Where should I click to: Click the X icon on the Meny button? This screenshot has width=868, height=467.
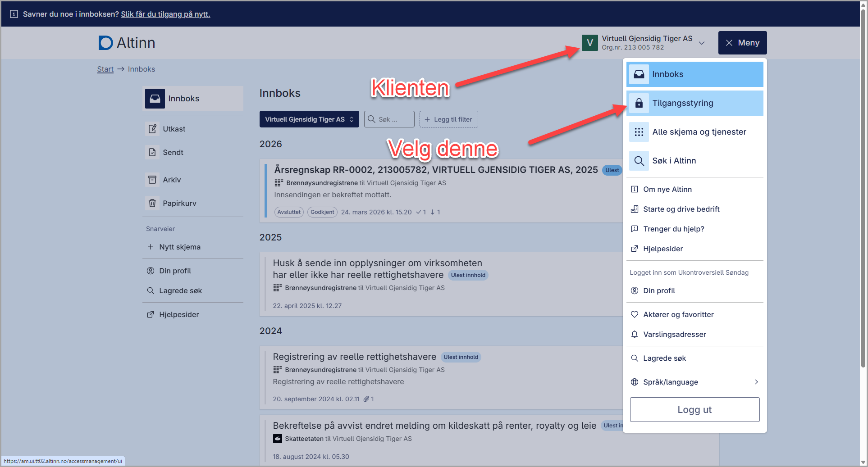(729, 43)
